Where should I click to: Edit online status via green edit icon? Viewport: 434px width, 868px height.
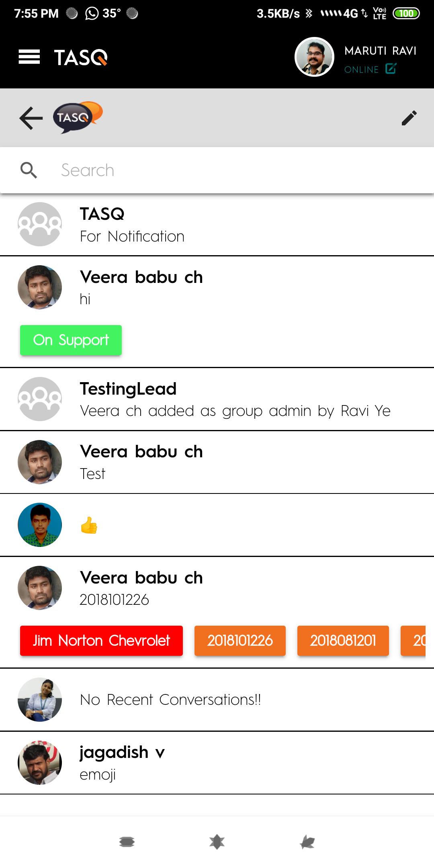point(391,69)
